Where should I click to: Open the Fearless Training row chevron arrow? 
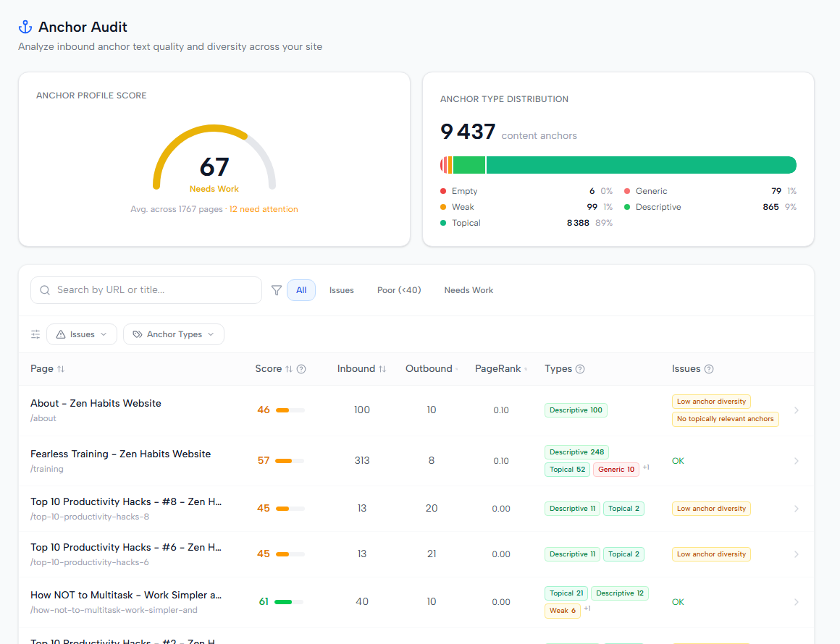[796, 461]
